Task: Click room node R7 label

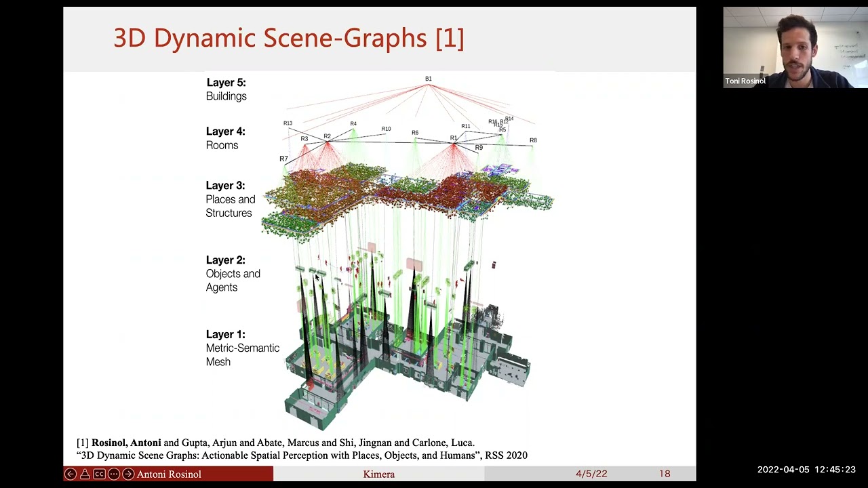Action: coord(283,159)
